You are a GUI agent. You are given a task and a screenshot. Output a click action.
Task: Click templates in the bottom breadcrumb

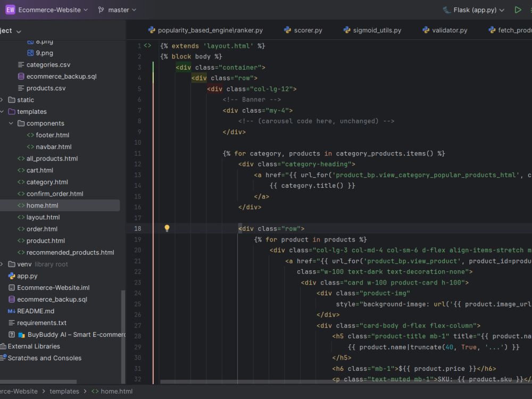[64, 391]
